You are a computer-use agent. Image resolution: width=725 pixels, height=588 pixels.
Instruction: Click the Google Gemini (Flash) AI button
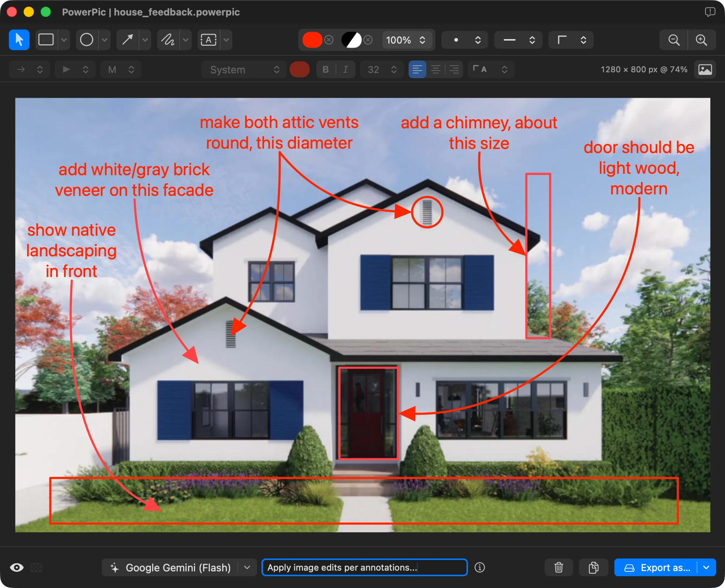click(x=171, y=567)
